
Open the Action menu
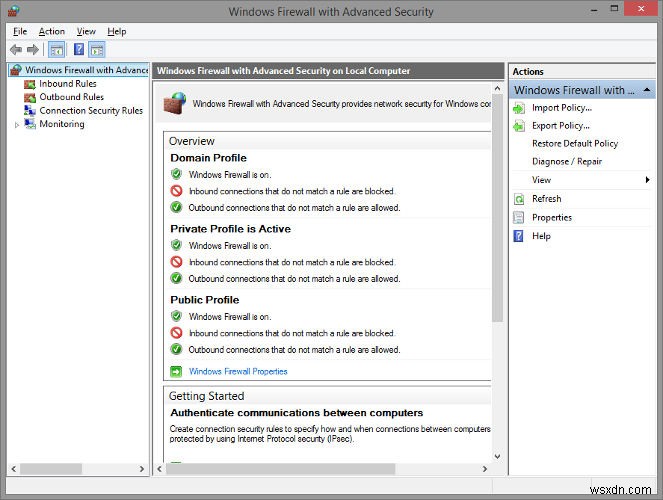coord(52,31)
